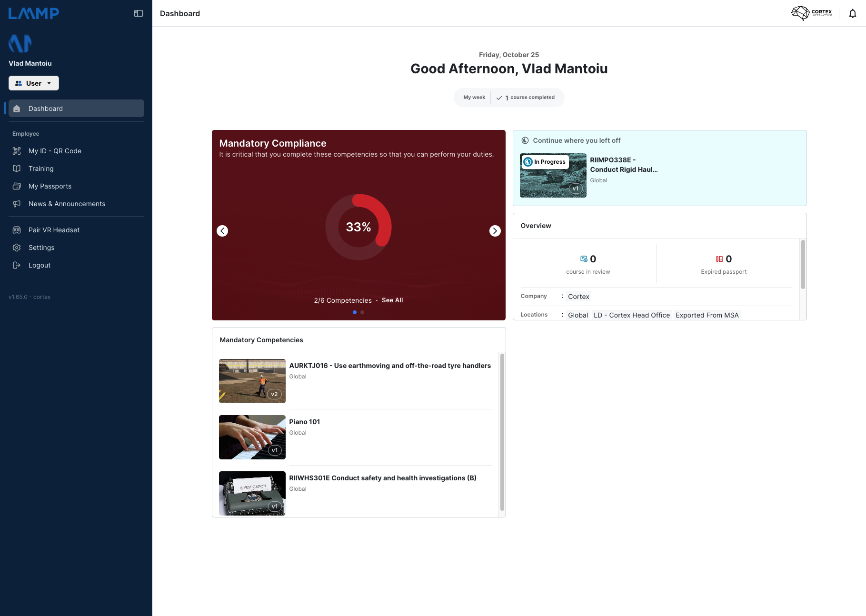Screen dimensions: 866x616
Task: Click the Exported From MSA tag
Action: pyautogui.click(x=707, y=315)
